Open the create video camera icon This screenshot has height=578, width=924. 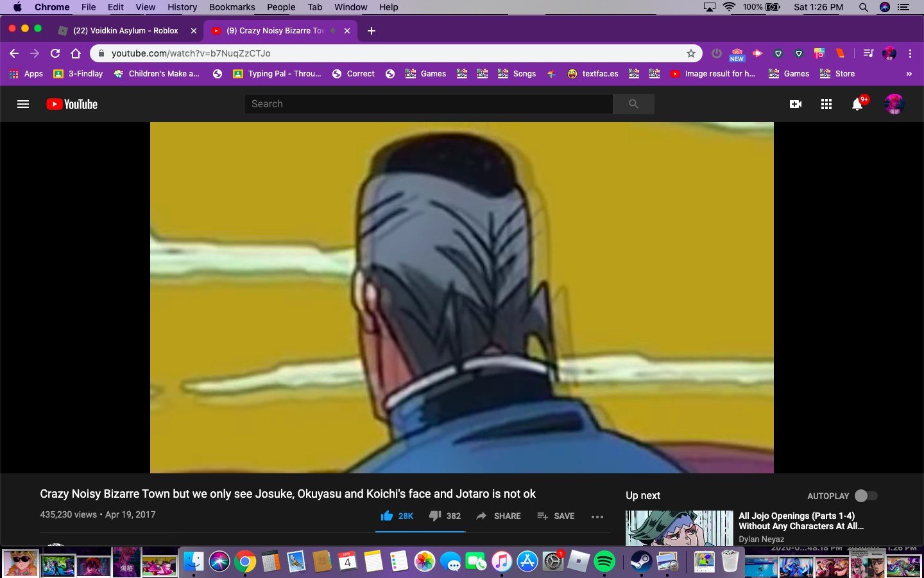[x=796, y=104]
